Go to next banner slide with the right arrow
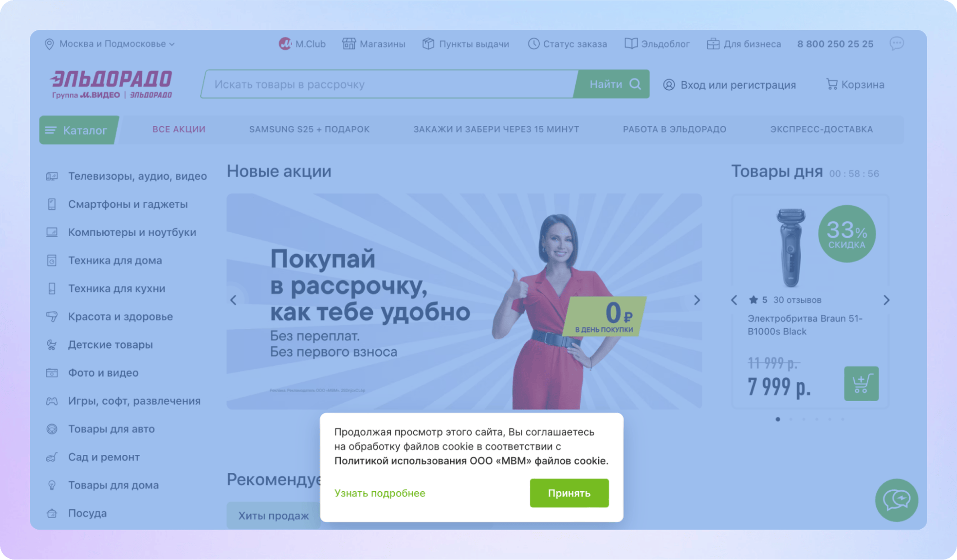Screen dimensions: 957x560 [697, 300]
